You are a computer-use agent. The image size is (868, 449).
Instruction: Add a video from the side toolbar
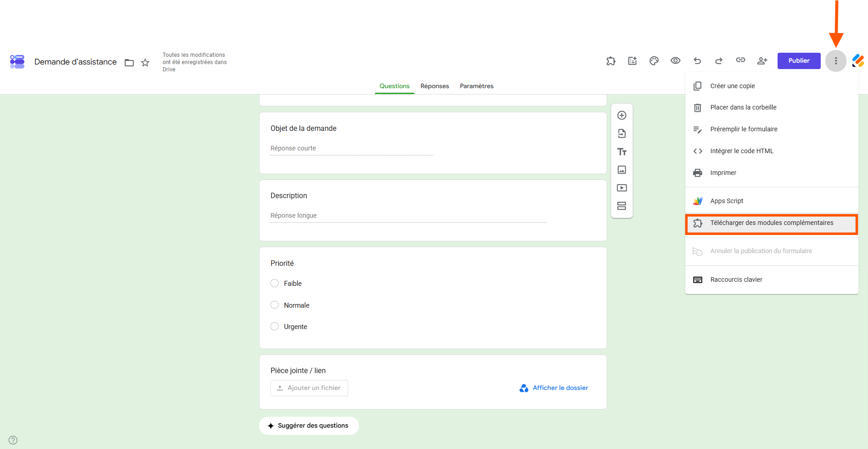pos(622,188)
